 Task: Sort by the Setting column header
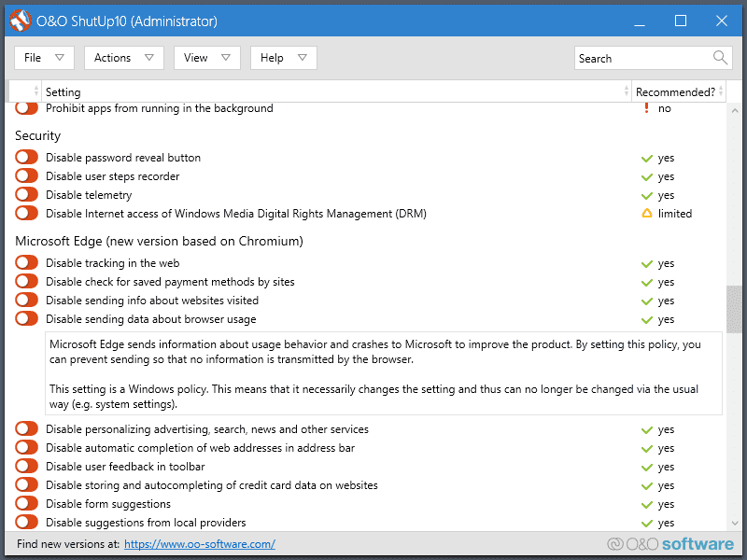(336, 91)
